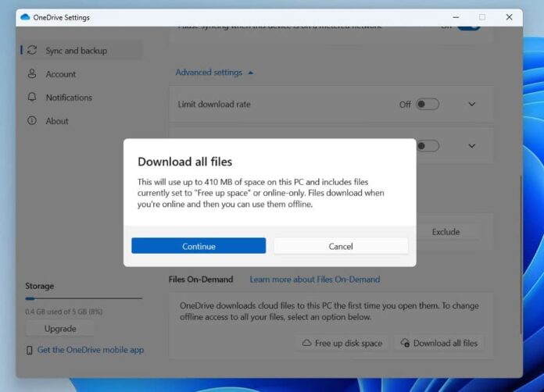Click the download icon on Download all files

(403, 344)
